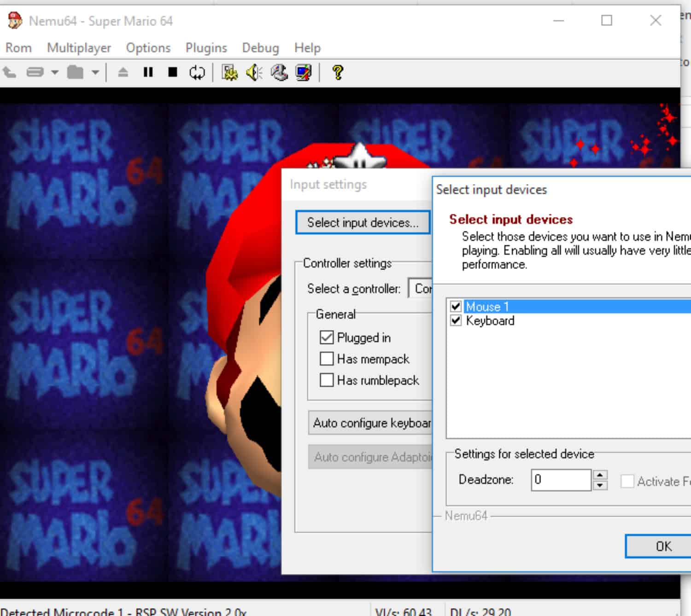Open the Options menu
Viewport: 691px width, 616px height.
tap(148, 48)
